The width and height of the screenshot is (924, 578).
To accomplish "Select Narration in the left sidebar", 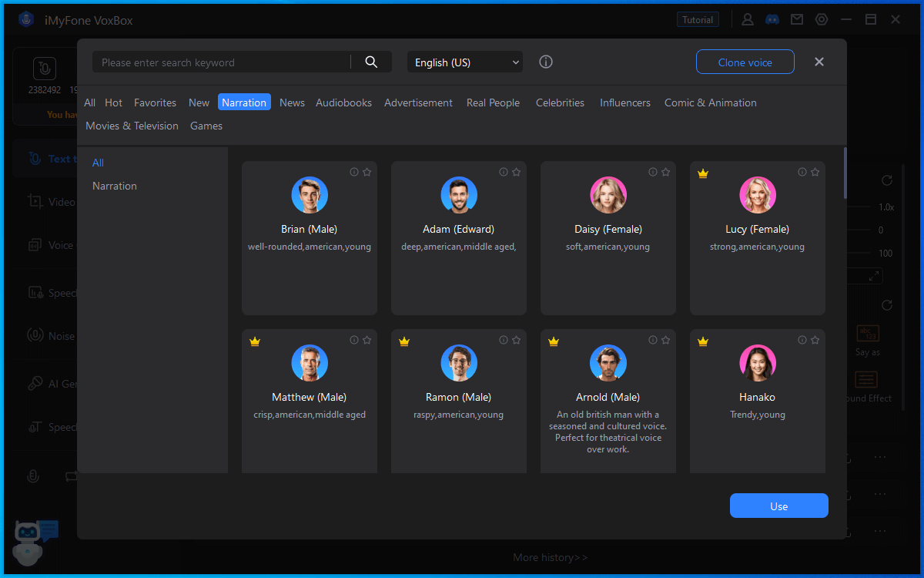I will 115,186.
